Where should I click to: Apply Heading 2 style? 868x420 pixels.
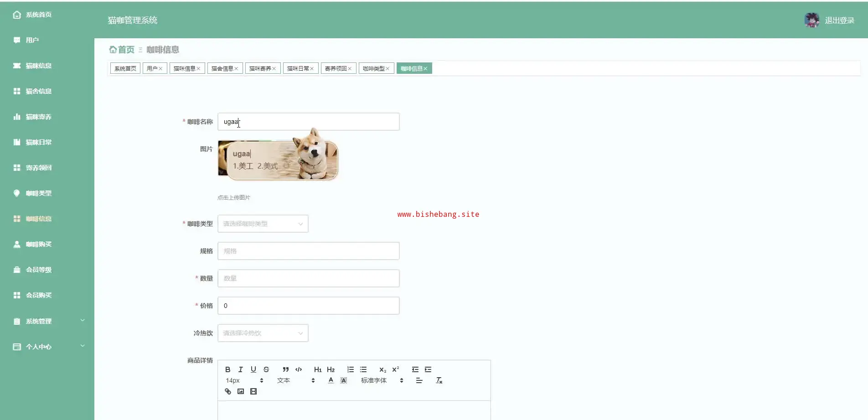click(331, 369)
